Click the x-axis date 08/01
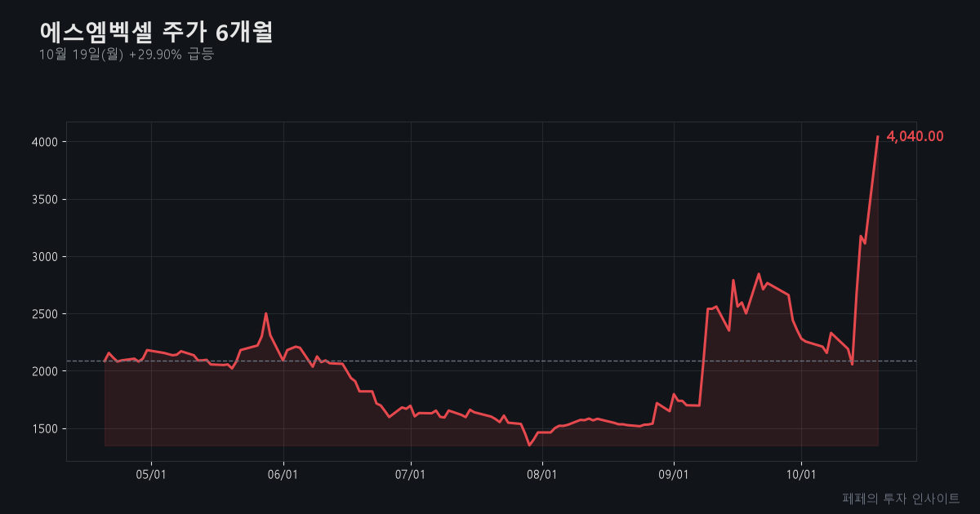Viewport: 980px width, 514px height. pos(542,475)
